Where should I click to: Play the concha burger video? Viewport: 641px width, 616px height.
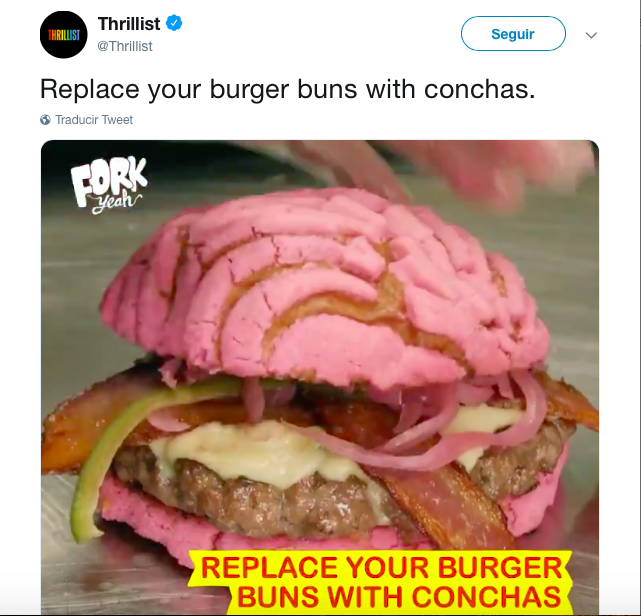[x=320, y=377]
